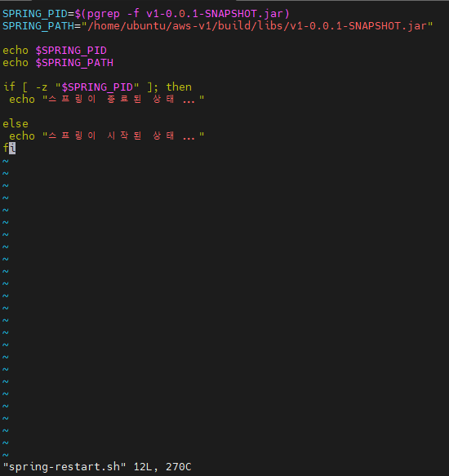Click the 'else' keyword
449x476 pixels.
click(16, 124)
